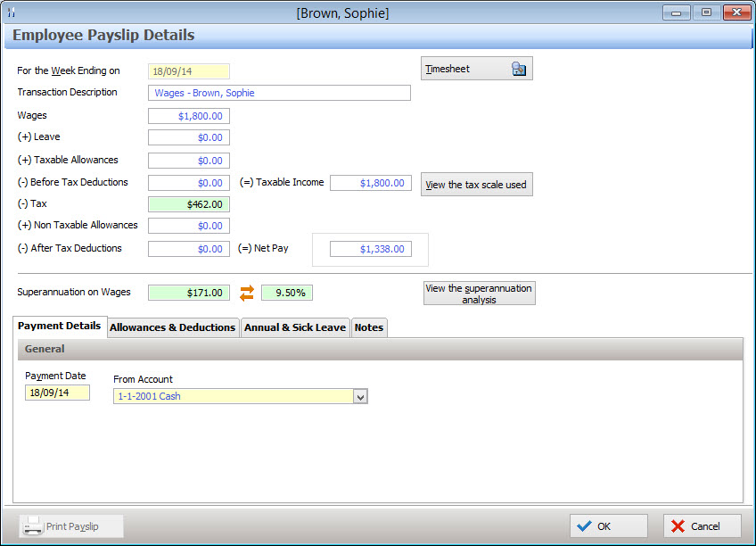Switch to the Allowances & Deductions tab
756x546 pixels.
(172, 327)
